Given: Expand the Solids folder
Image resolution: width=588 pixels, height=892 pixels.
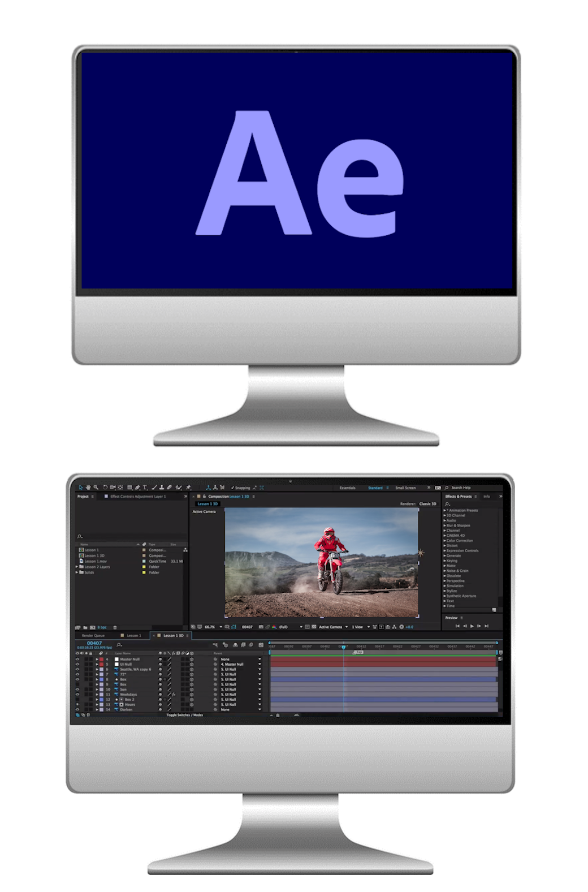Looking at the screenshot, I should [77, 572].
